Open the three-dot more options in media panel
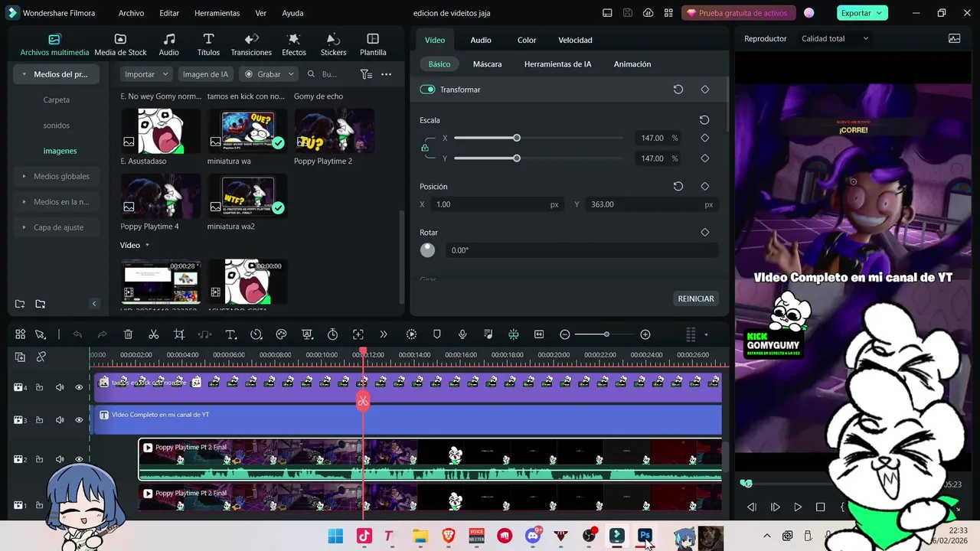This screenshot has width=980, height=551. click(x=386, y=74)
